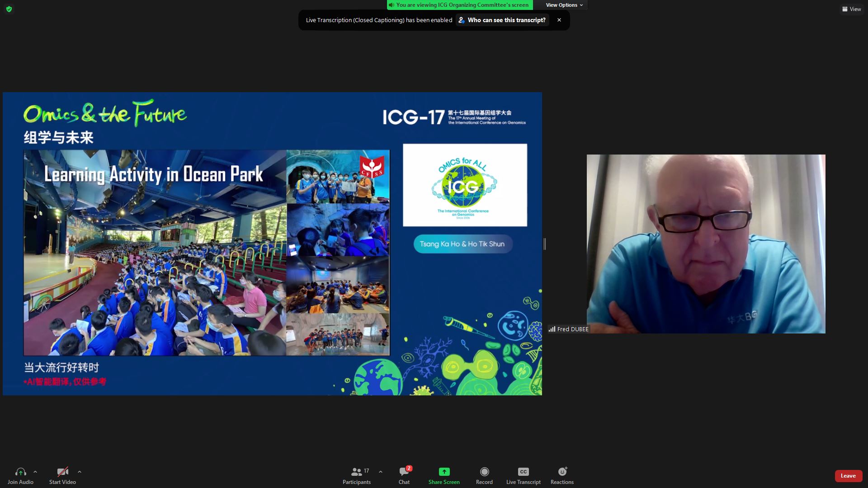Expand arrow next to Participants
Image resolution: width=868 pixels, height=488 pixels.
(x=381, y=472)
